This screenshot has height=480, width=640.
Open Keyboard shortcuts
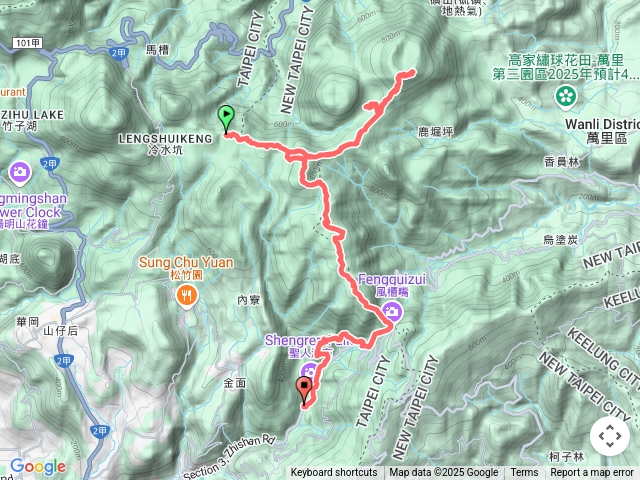pos(334,473)
